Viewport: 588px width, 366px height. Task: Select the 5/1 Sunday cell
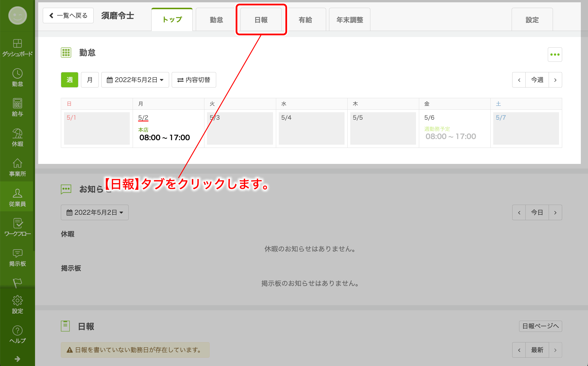click(97, 128)
